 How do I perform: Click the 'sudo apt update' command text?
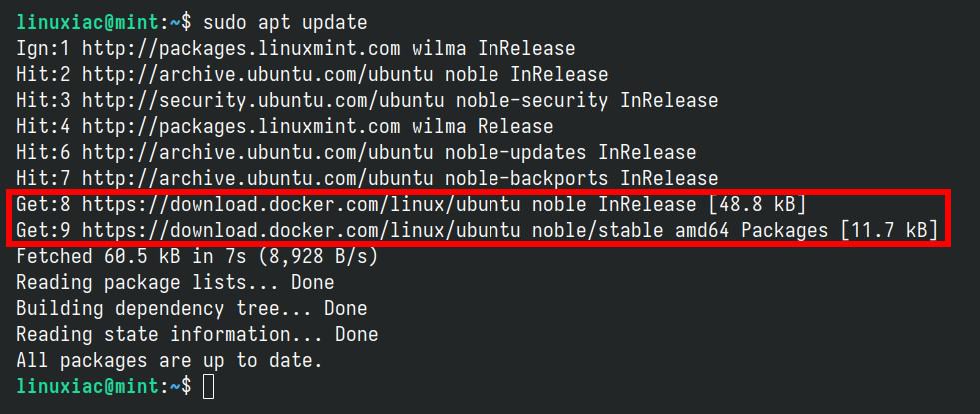285,23
